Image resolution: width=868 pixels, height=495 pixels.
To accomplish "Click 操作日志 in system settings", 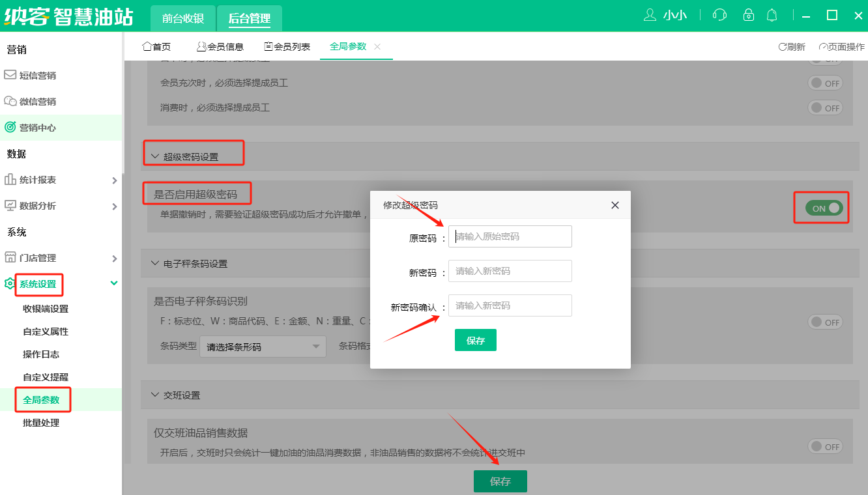I will [41, 354].
